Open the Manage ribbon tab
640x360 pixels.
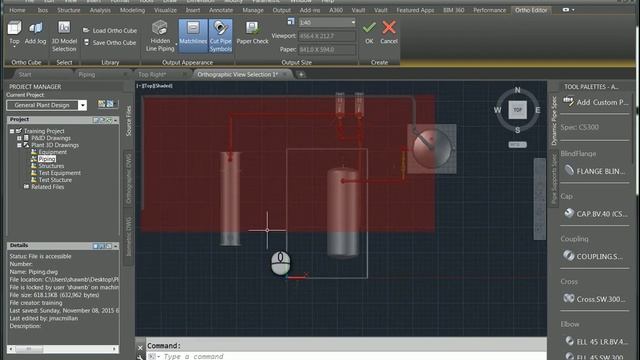click(253, 10)
